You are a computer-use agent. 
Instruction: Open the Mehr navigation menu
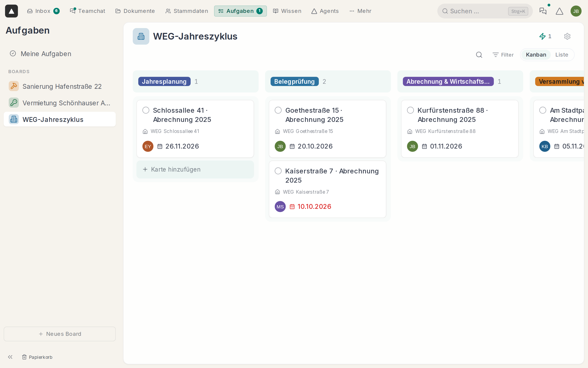[360, 11]
